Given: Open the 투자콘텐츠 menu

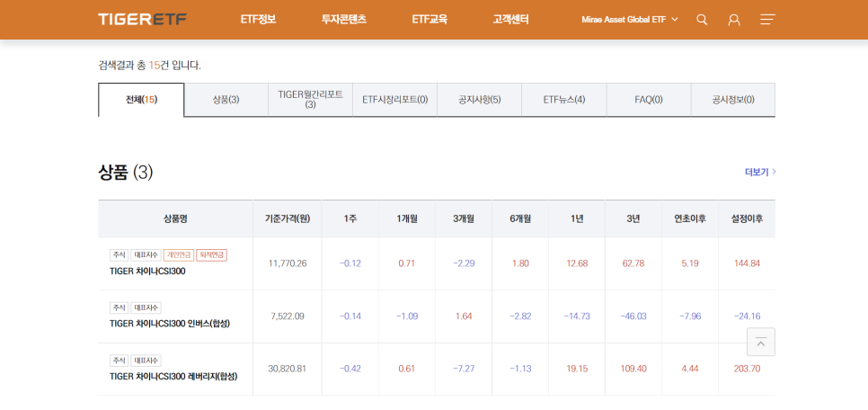Looking at the screenshot, I should pyautogui.click(x=344, y=20).
